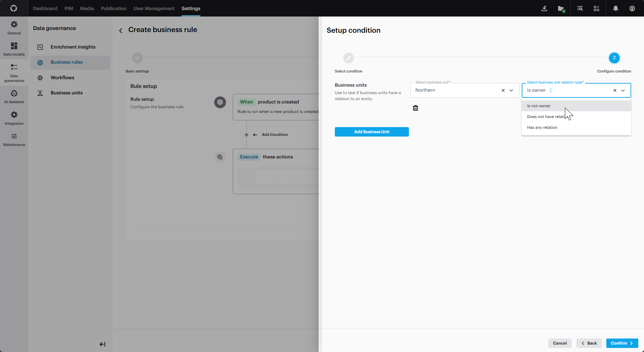
Task: Choose 'Has any relation' option
Action: [x=542, y=127]
